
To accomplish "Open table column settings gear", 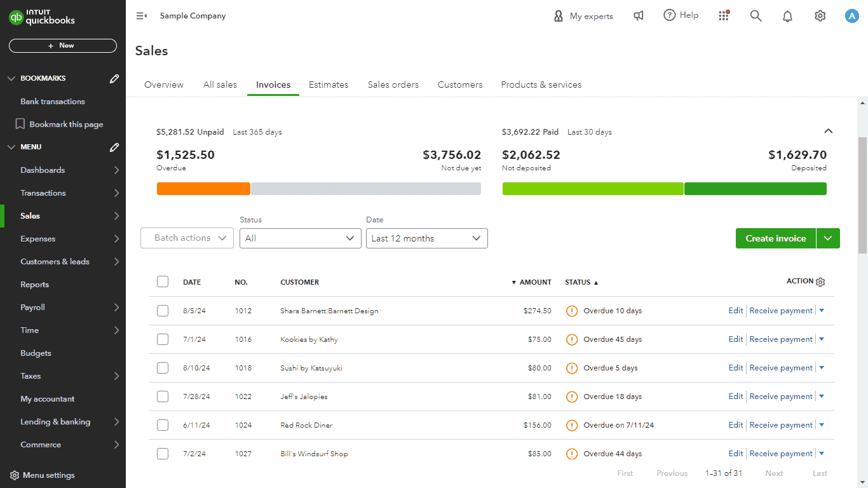I will 820,282.
